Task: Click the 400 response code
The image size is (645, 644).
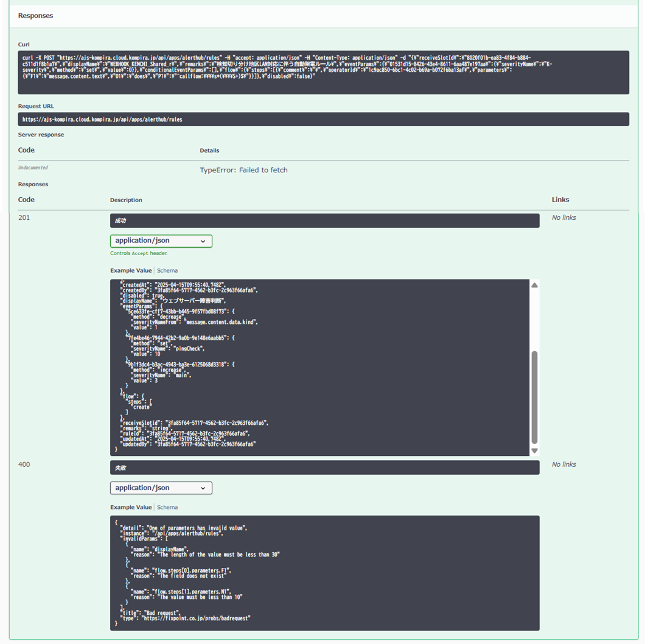Action: 24,464
